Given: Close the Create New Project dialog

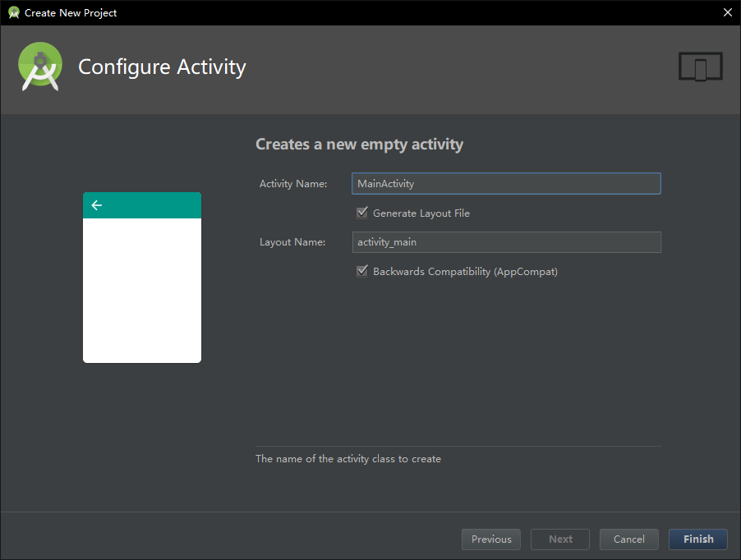Looking at the screenshot, I should pos(728,13).
